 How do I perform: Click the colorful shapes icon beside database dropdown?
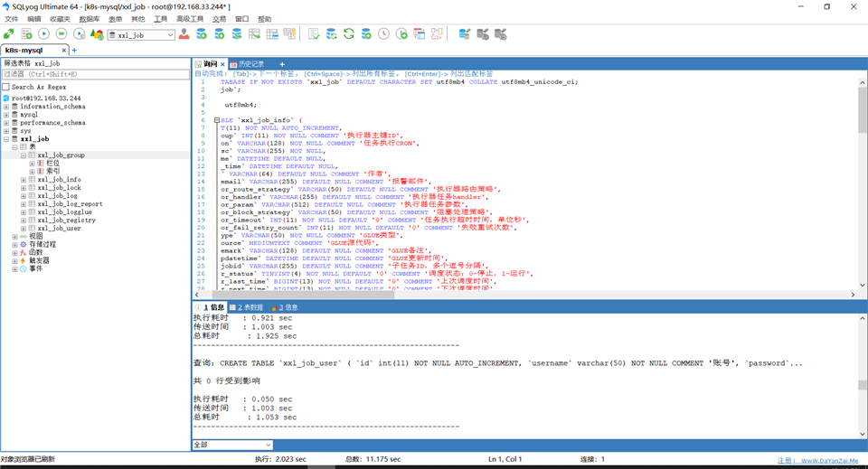[97, 34]
